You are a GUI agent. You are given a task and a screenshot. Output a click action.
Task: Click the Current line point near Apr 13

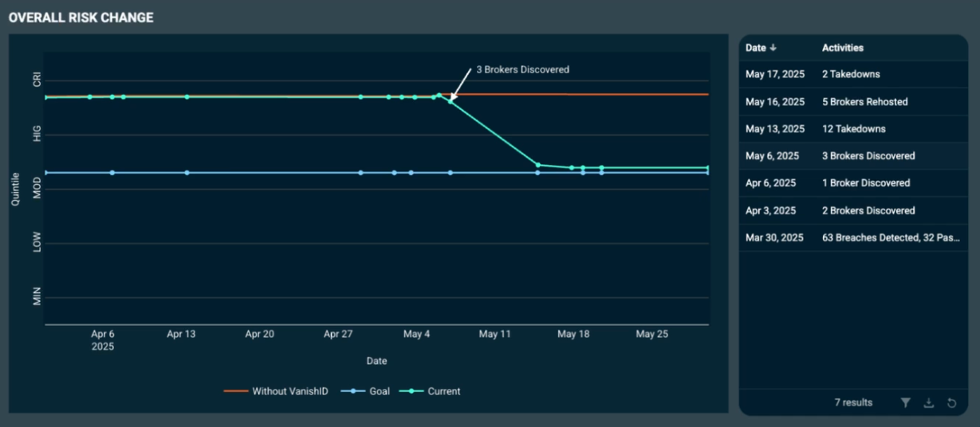187,97
